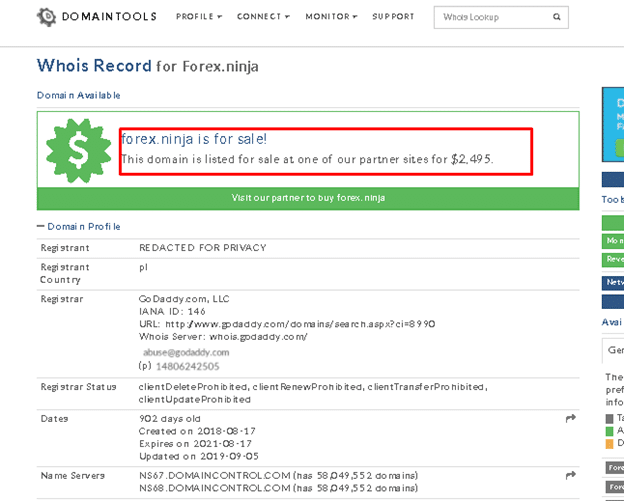
Task: Click the Domain Available link
Action: pyautogui.click(x=79, y=96)
